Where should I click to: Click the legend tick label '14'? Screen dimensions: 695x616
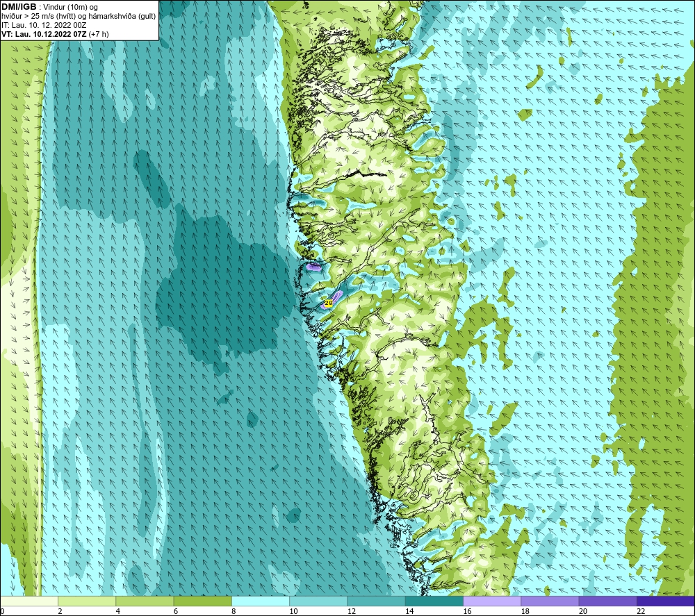click(409, 611)
